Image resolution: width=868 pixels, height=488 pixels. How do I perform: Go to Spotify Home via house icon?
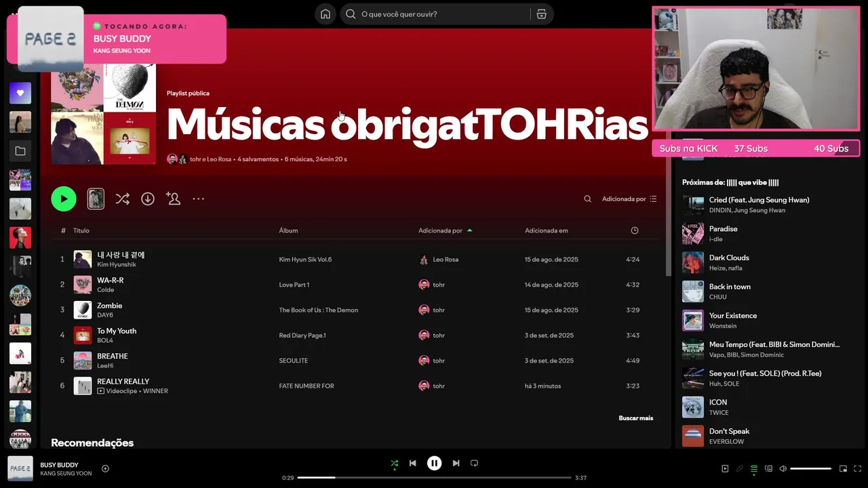[x=325, y=14]
